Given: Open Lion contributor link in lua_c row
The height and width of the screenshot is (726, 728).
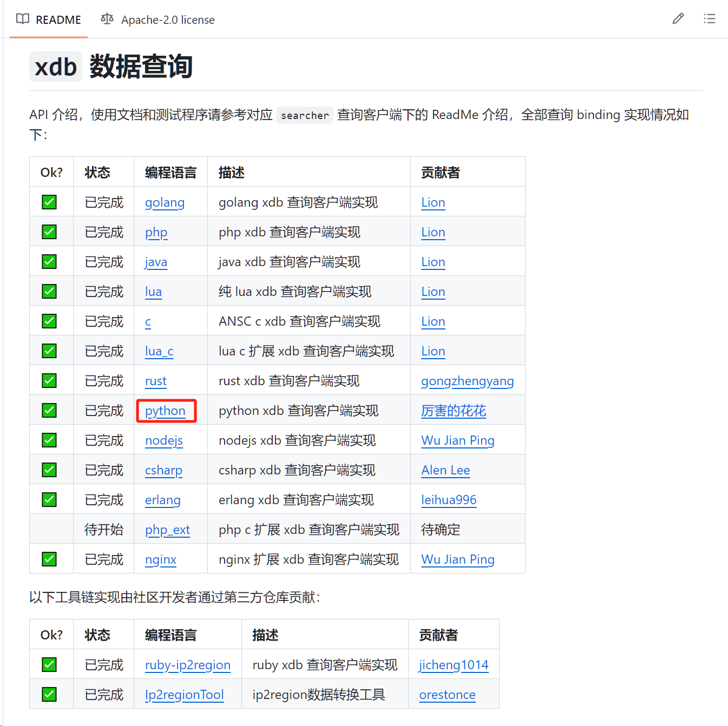Looking at the screenshot, I should click(433, 351).
